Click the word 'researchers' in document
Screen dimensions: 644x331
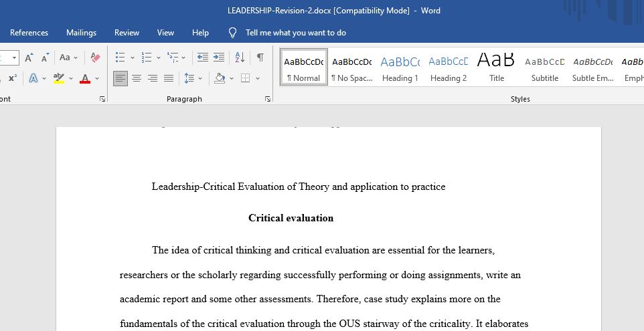click(x=144, y=275)
